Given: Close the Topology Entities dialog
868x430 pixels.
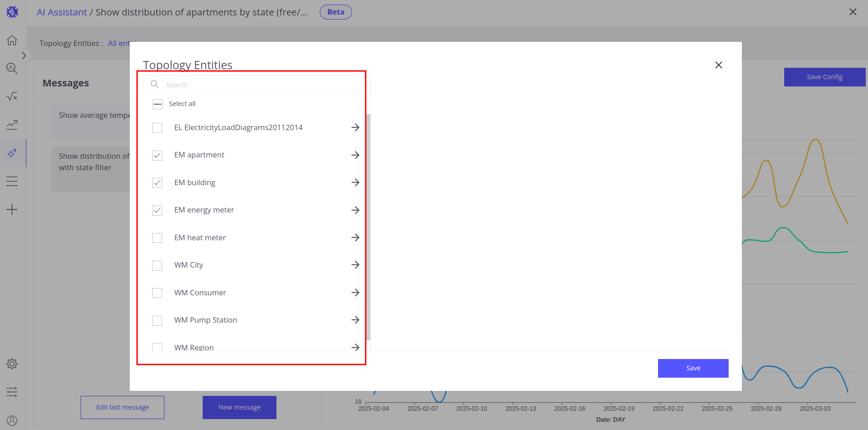Looking at the screenshot, I should click(719, 65).
